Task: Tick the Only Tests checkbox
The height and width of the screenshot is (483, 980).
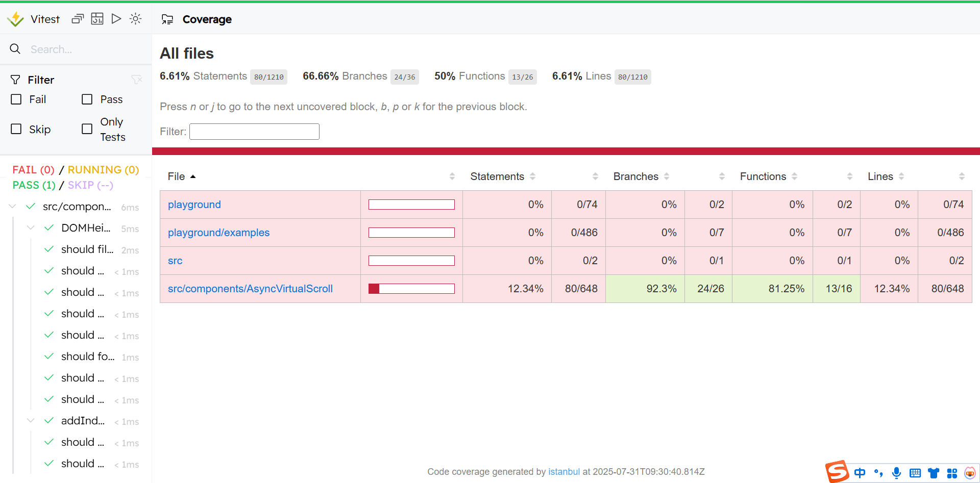Action: click(x=87, y=129)
